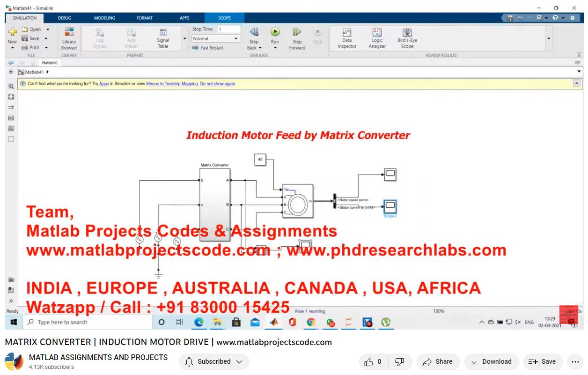
Task: Switch to the MODELING tab
Action: (104, 18)
